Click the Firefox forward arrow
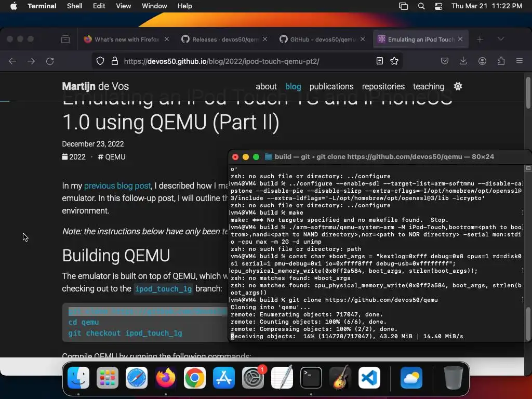The width and height of the screenshot is (532, 399). click(31, 61)
